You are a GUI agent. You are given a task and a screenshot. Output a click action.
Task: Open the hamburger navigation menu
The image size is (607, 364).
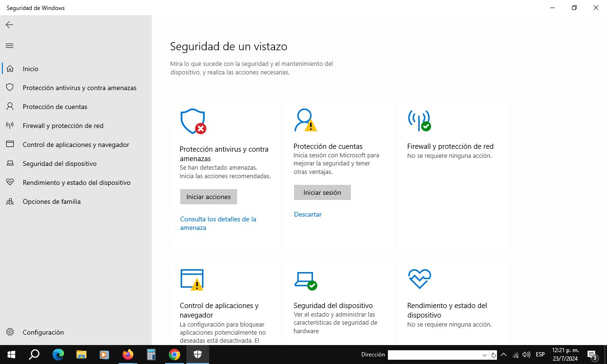pyautogui.click(x=9, y=45)
